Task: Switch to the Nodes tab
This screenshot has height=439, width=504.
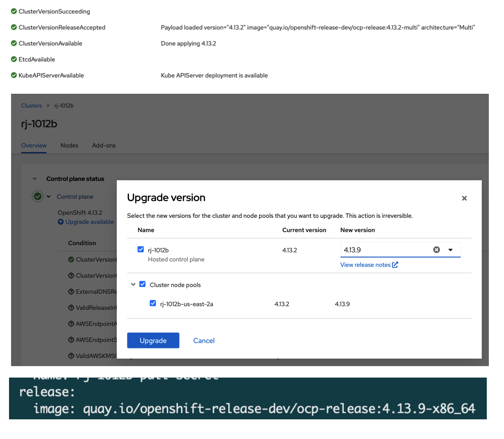Action: pyautogui.click(x=69, y=145)
